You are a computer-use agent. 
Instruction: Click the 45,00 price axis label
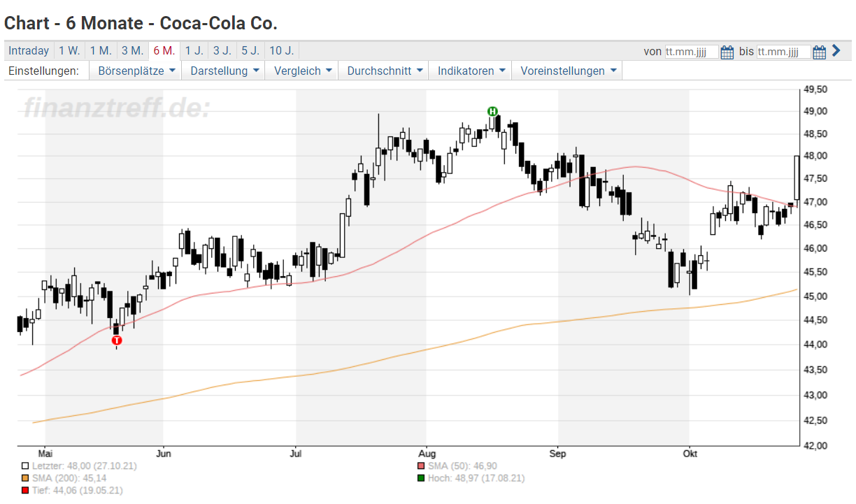815,296
